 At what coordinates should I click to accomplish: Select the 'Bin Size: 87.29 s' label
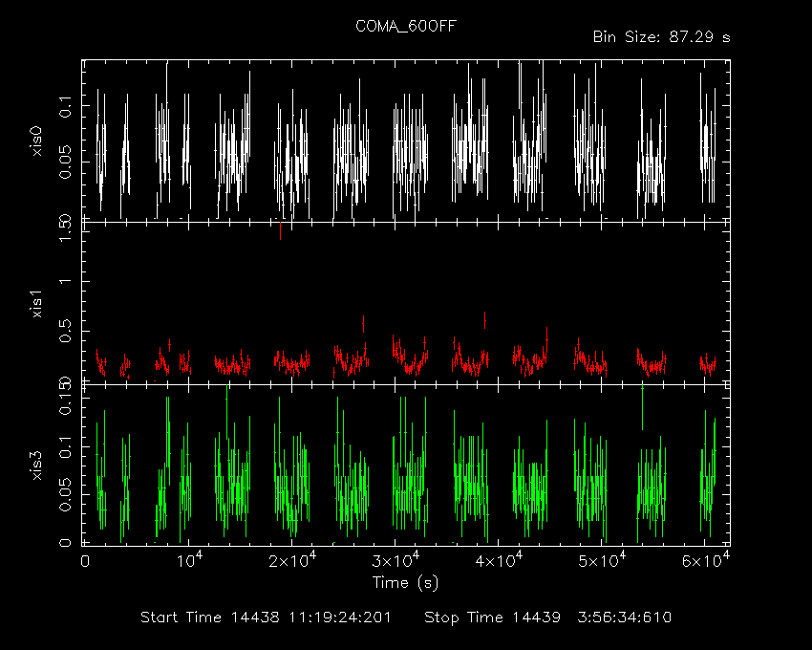point(661,37)
